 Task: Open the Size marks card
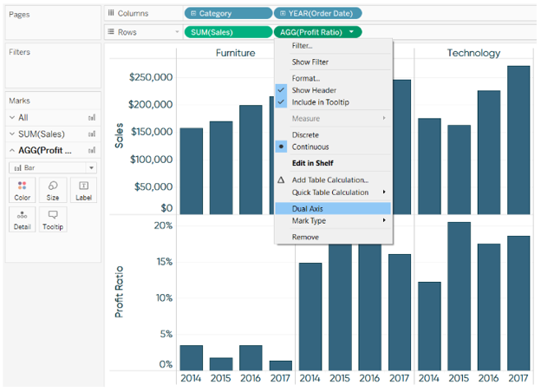(53, 190)
